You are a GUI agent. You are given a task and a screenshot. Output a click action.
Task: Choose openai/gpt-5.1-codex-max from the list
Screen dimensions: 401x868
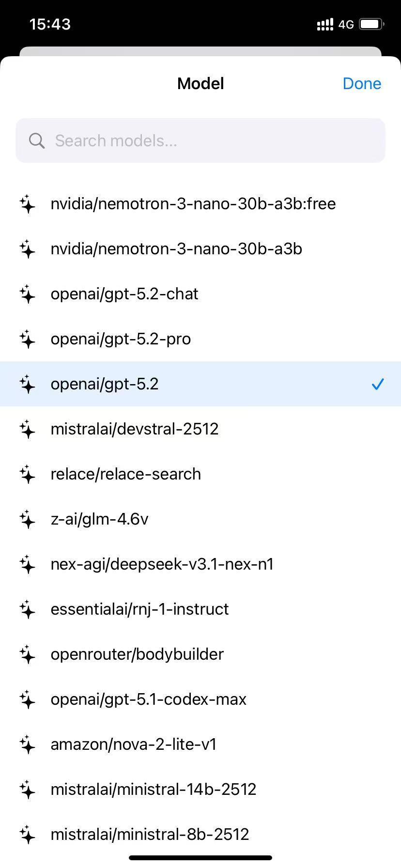pos(148,699)
